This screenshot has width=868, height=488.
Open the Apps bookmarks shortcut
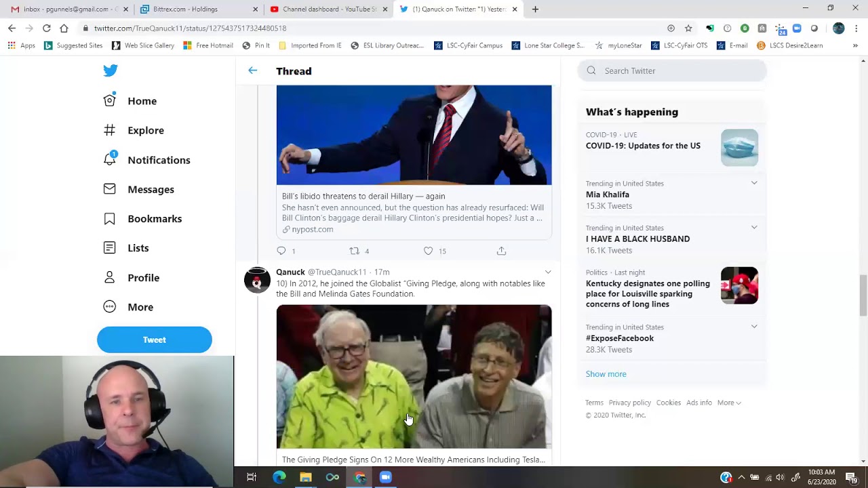point(21,45)
